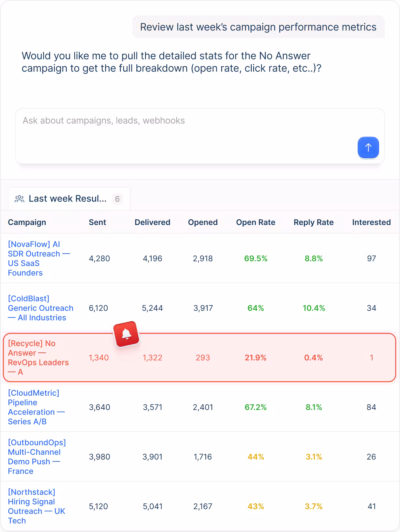
Task: Click the results count badge 6
Action: click(x=117, y=199)
